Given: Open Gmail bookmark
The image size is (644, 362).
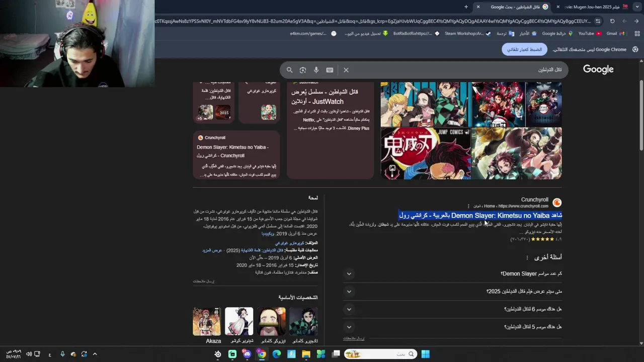Looking at the screenshot, I should tap(615, 34).
